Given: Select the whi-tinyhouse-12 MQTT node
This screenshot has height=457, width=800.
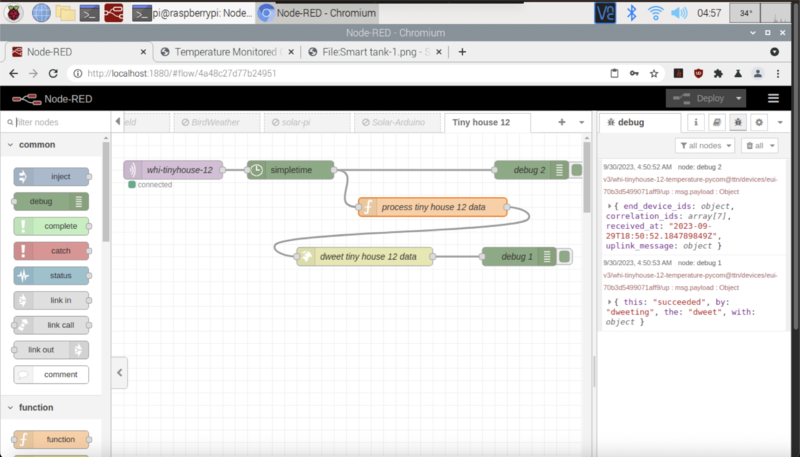Looking at the screenshot, I should (173, 170).
